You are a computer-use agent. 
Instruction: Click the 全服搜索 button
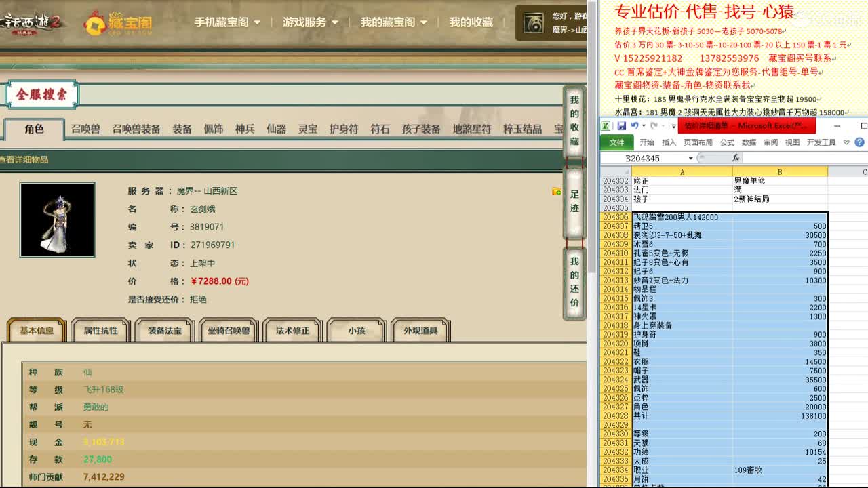(42, 94)
